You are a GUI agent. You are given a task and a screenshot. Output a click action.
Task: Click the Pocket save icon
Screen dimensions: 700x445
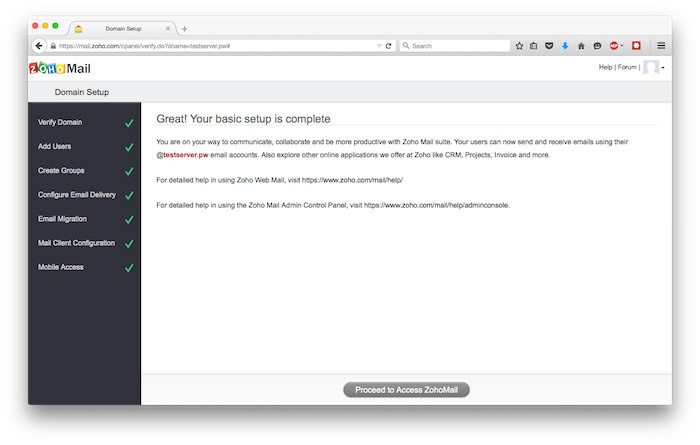tap(549, 46)
